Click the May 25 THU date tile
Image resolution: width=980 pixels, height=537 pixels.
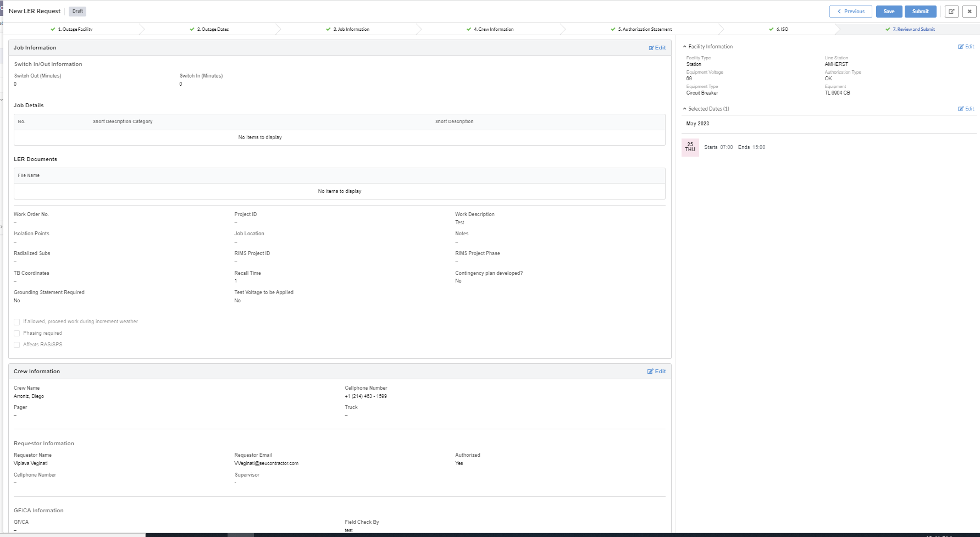[x=690, y=147]
